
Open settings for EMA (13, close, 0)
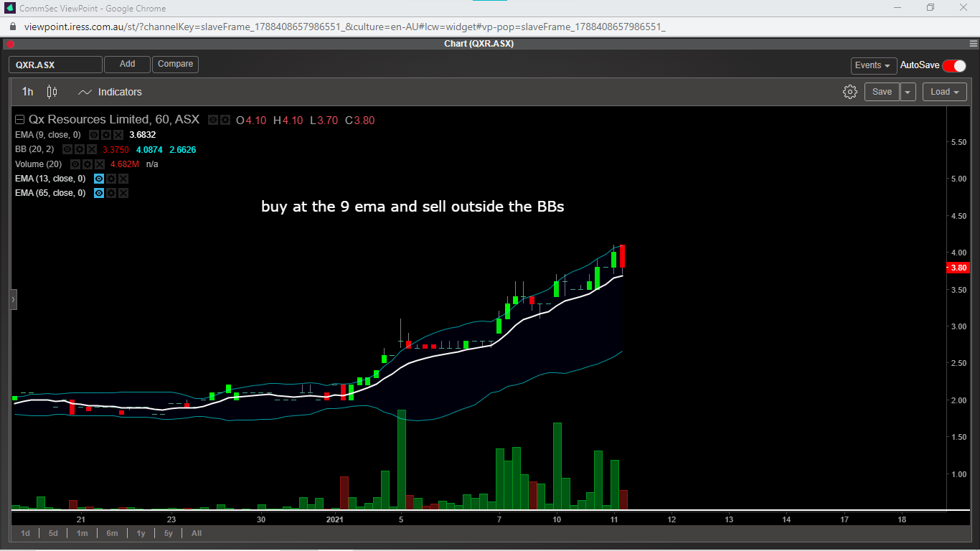tap(111, 179)
